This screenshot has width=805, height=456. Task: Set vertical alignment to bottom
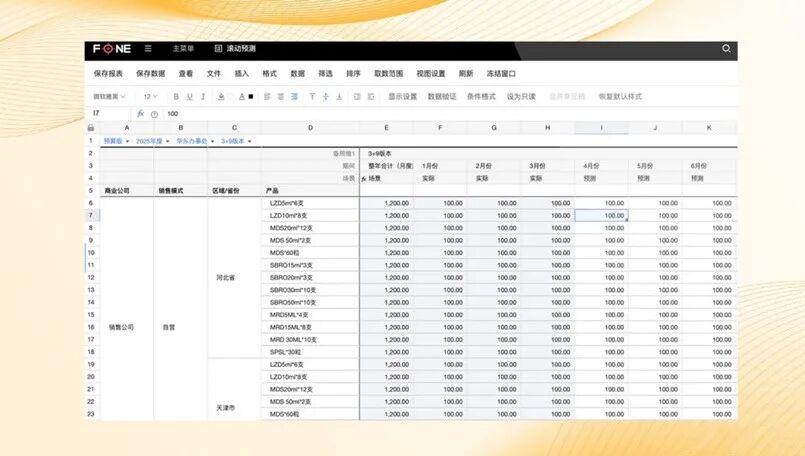click(x=339, y=97)
